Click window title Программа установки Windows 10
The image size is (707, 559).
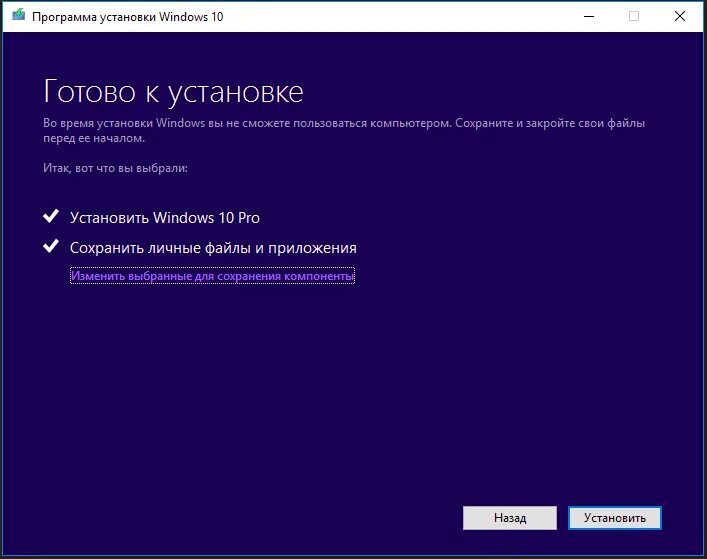point(128,17)
